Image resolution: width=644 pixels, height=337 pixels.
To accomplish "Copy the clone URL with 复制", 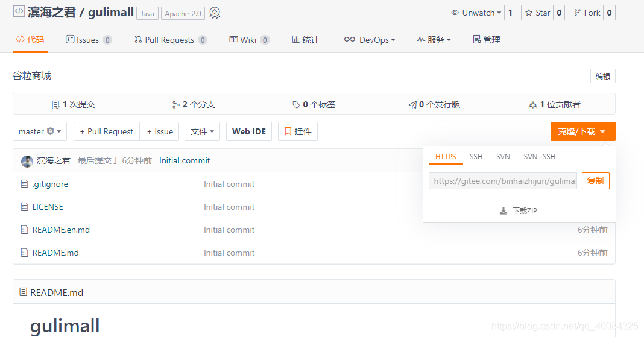I will pyautogui.click(x=596, y=181).
